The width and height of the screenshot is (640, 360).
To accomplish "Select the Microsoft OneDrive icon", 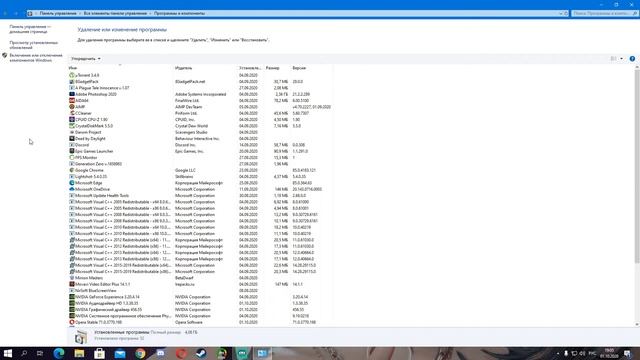I will click(x=72, y=189).
